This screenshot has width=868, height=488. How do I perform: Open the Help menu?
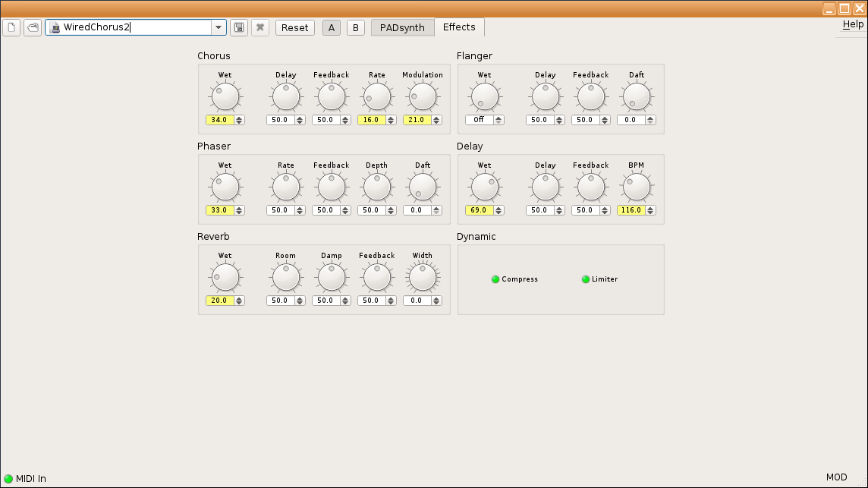click(853, 24)
